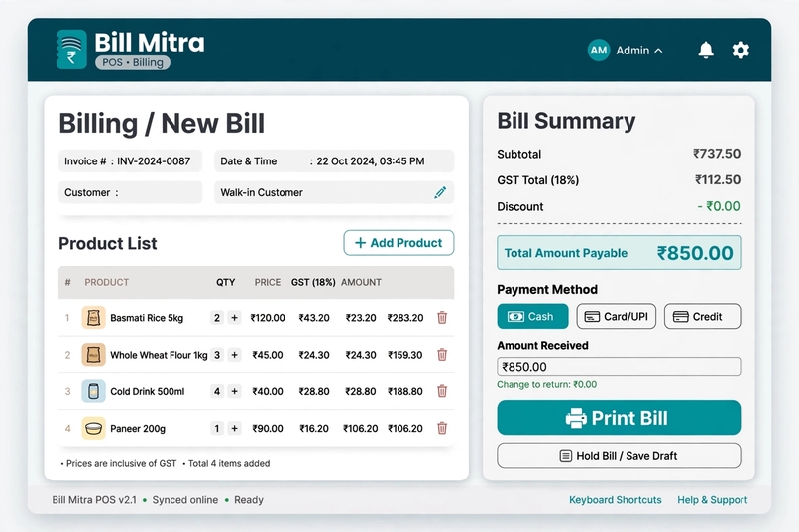Click the PRODUCT column header
The image size is (799, 532).
(x=106, y=282)
